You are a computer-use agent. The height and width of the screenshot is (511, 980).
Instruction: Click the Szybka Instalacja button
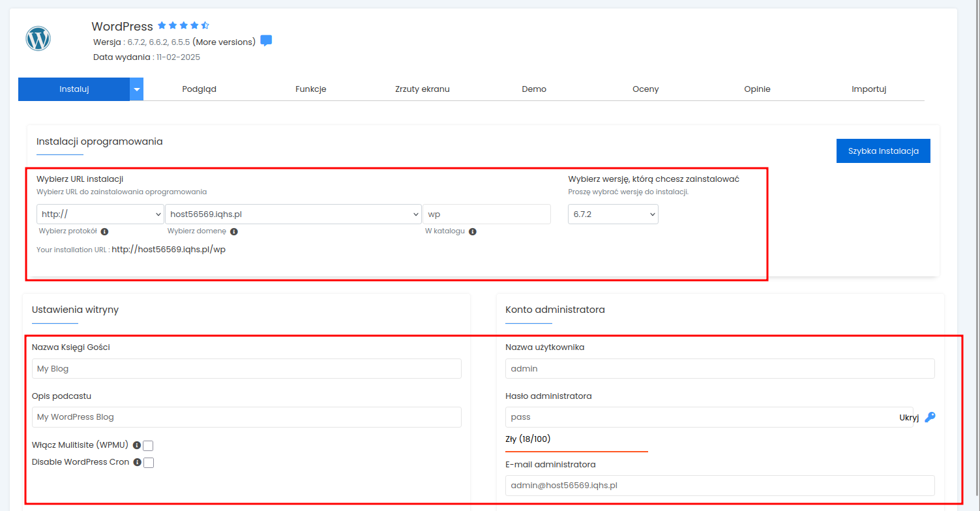(883, 151)
